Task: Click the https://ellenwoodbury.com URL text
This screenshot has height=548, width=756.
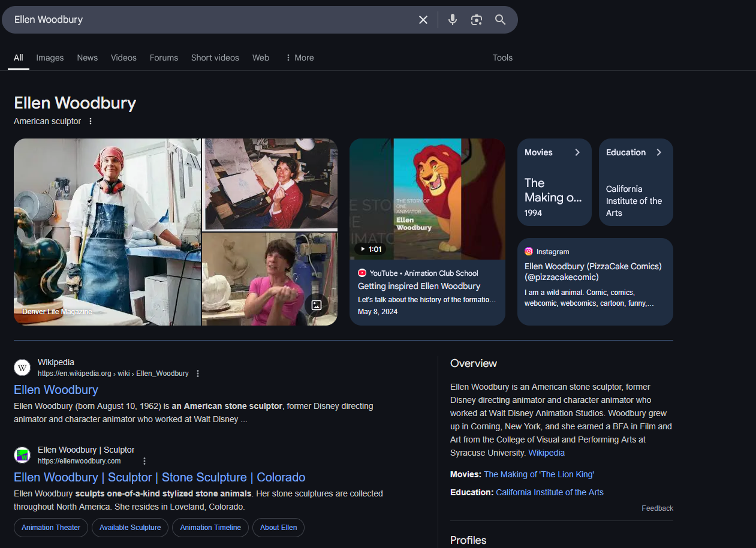Action: click(x=79, y=461)
